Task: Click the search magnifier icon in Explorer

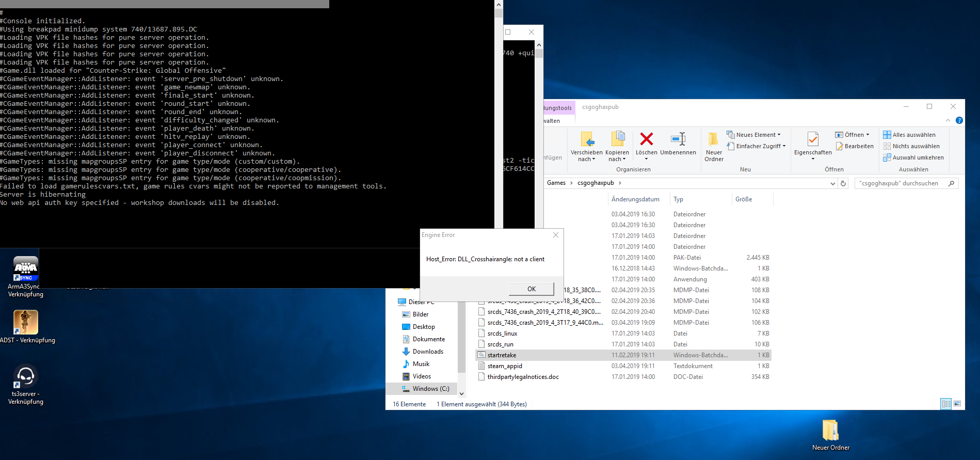Action: click(951, 183)
